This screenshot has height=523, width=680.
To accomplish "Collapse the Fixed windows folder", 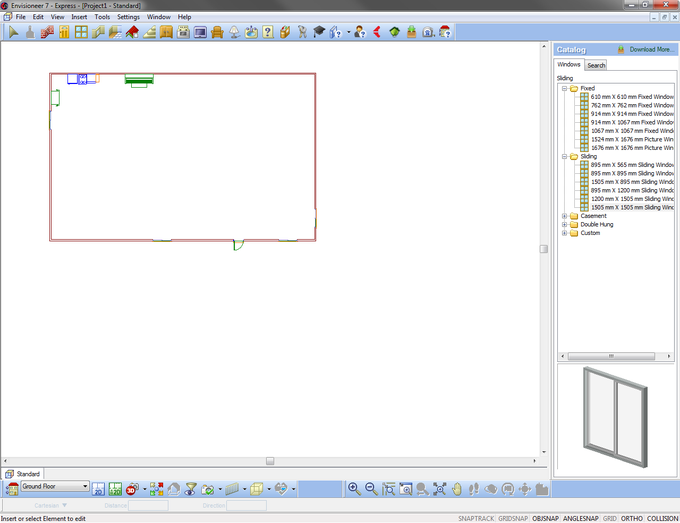I will pos(564,88).
